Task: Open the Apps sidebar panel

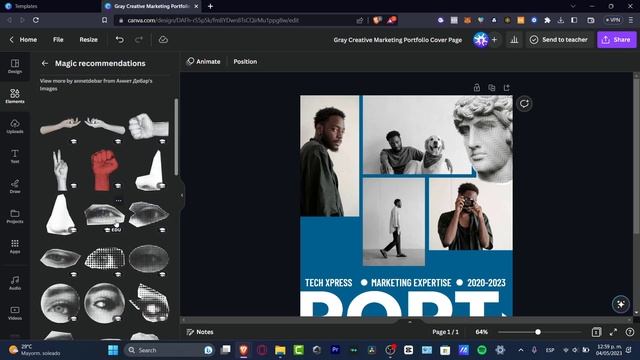Action: 15,246
